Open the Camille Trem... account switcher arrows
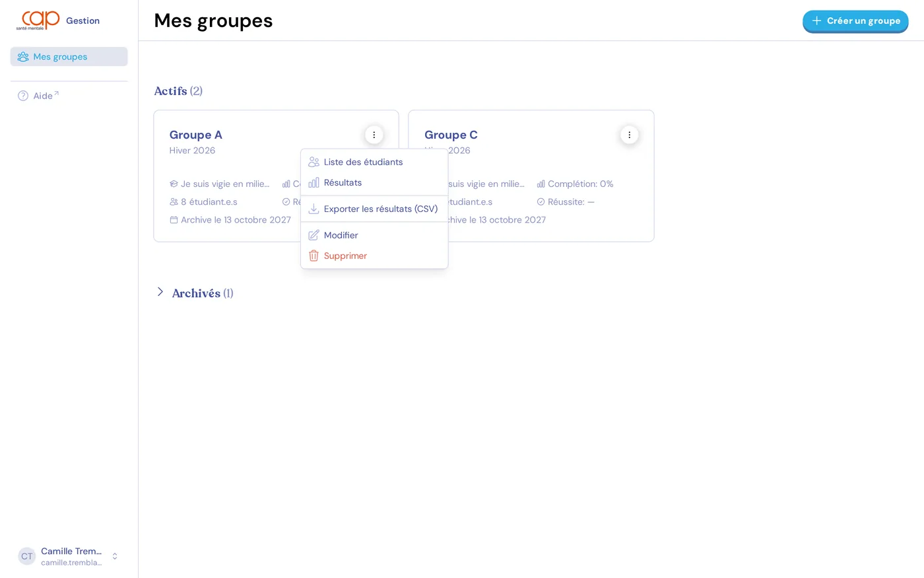 pos(115,556)
